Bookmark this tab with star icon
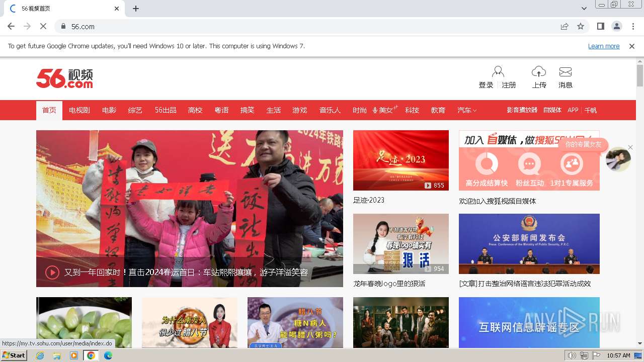Image resolution: width=644 pixels, height=362 pixels. 581,26
